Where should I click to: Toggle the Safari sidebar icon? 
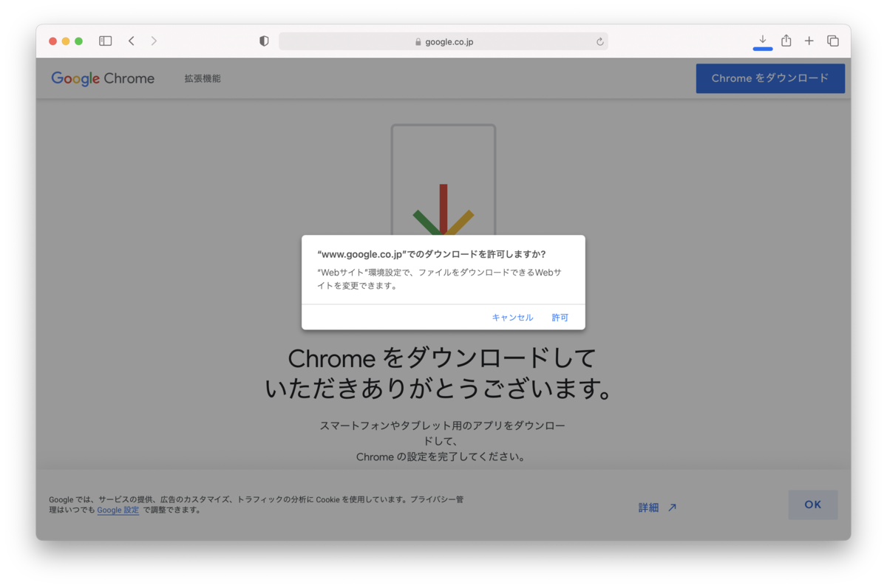(106, 41)
